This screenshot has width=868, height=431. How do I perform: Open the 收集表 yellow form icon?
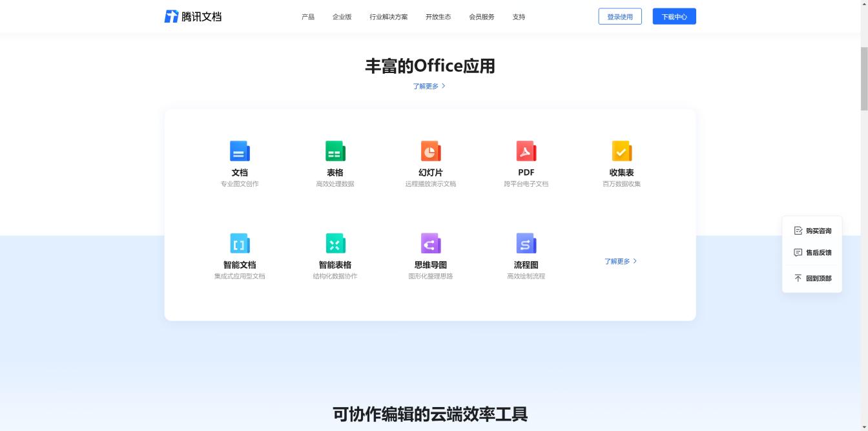pyautogui.click(x=622, y=151)
